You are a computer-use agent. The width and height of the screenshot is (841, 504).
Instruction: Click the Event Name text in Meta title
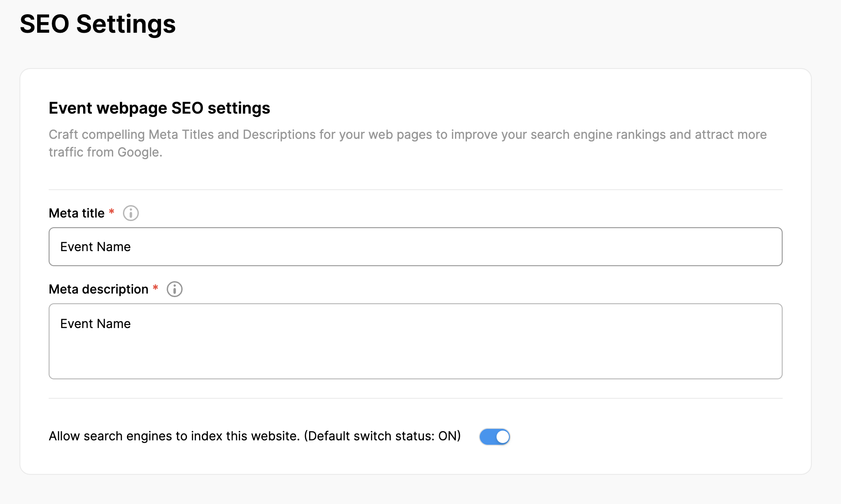click(96, 247)
